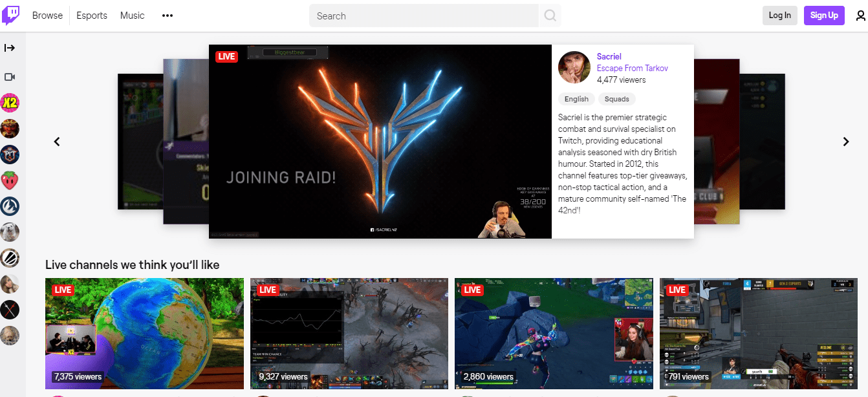The height and width of the screenshot is (397, 868).
Task: Select the Squads tag
Action: tap(617, 99)
